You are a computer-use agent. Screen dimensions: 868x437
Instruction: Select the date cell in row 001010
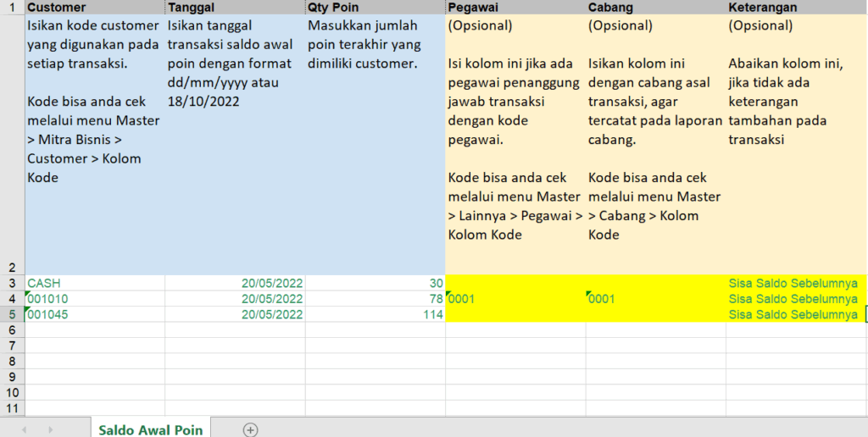point(235,299)
